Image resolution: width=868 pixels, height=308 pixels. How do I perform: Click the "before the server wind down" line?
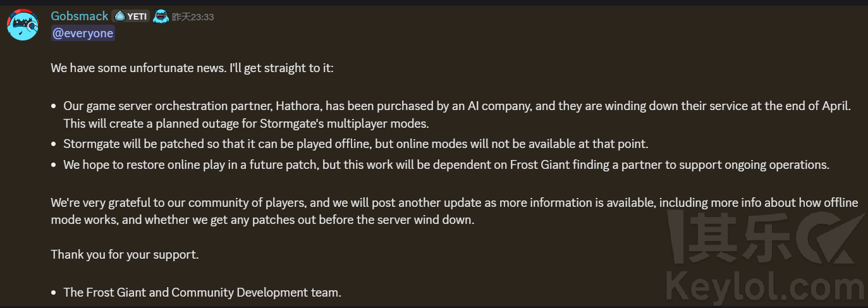pos(262,220)
